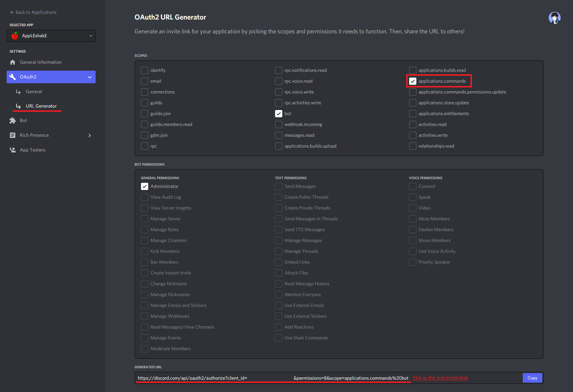Viewport: 573px width, 392px height.
Task: Click the puzzle piece Bot icon
Action: coord(13,121)
